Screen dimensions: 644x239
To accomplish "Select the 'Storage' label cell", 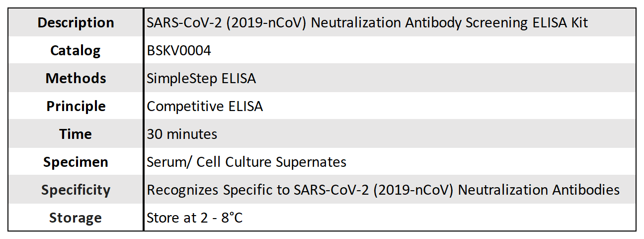I will coord(76,218).
